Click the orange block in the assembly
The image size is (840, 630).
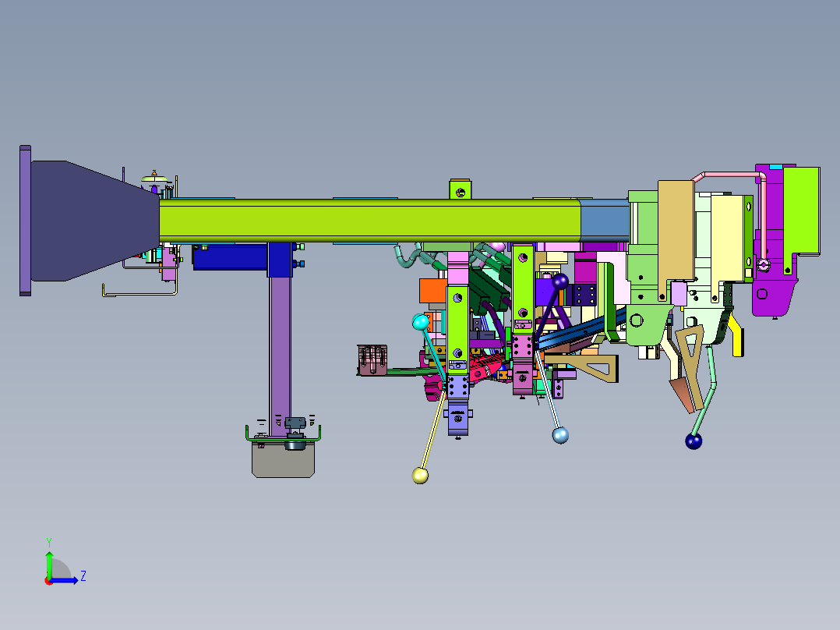click(433, 291)
